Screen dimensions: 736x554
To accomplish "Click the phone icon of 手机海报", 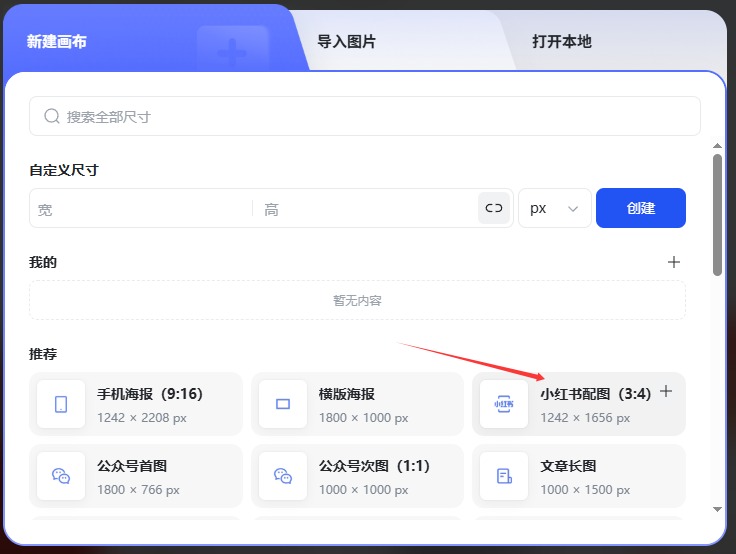I will (61, 404).
